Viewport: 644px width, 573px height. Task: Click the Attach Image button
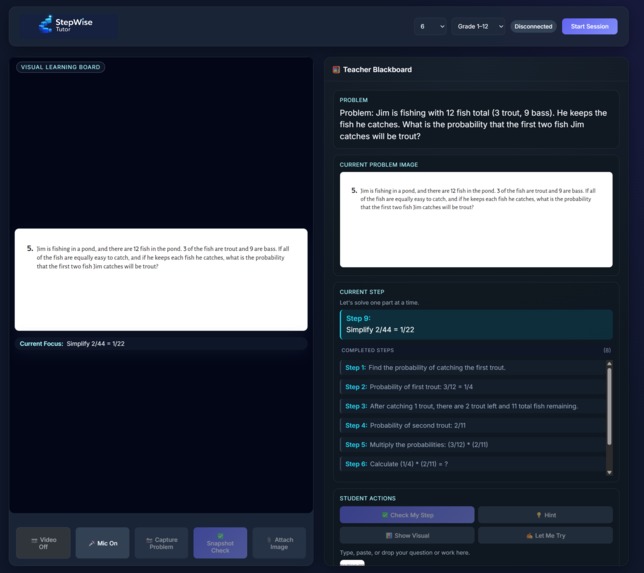[279, 543]
